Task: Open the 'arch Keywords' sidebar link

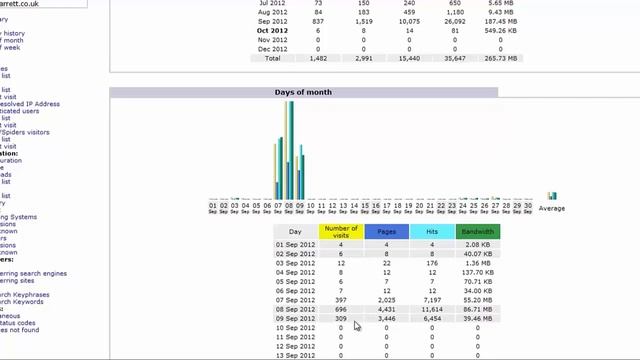Action: (22, 302)
